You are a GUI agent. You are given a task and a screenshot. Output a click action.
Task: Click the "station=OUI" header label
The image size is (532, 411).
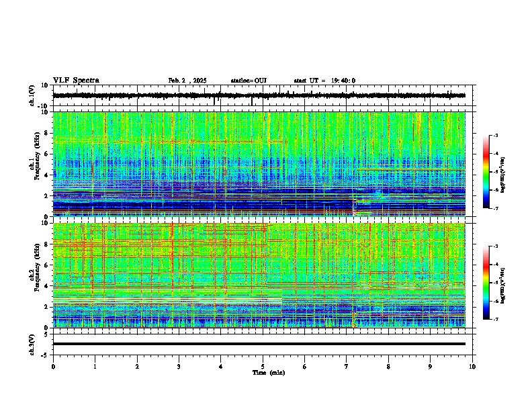click(249, 81)
